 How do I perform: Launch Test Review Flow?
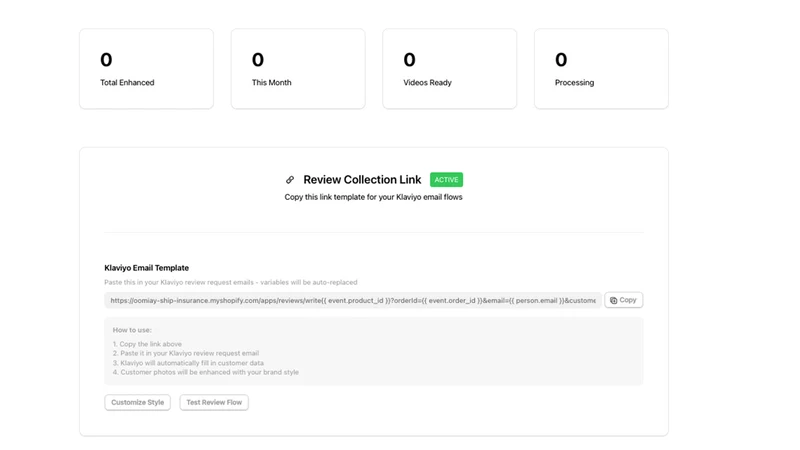click(x=214, y=402)
